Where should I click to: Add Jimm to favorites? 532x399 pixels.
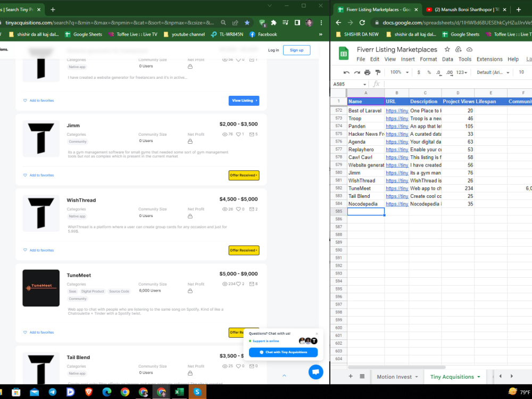click(38, 176)
